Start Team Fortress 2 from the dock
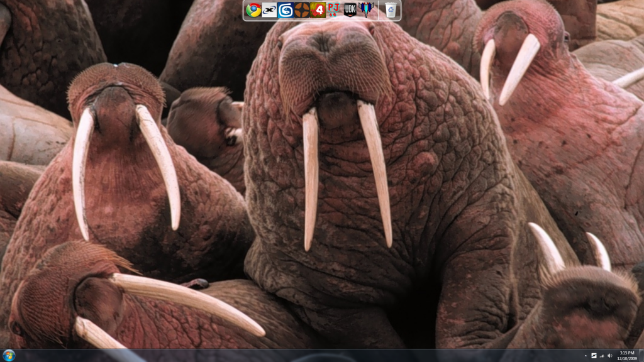 tap(301, 10)
